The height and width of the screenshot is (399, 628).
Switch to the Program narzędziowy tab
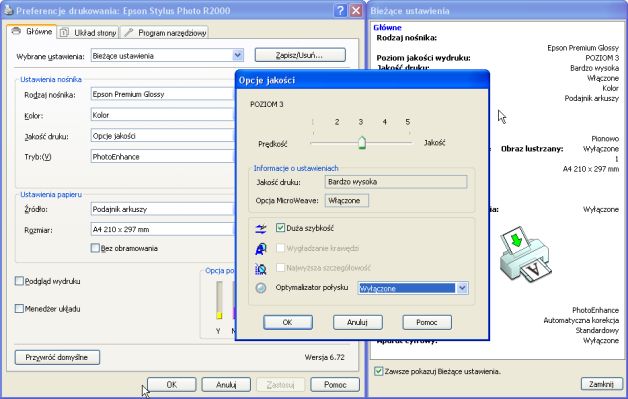[x=164, y=33]
